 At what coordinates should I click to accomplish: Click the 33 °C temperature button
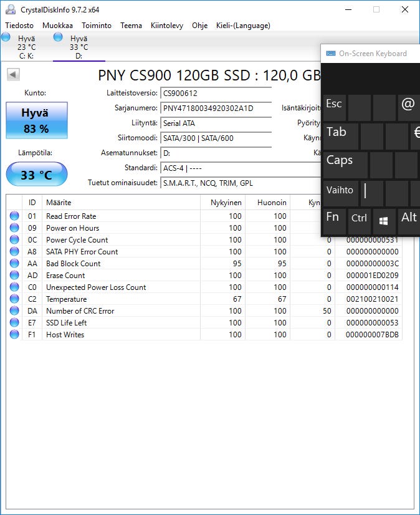[36, 175]
